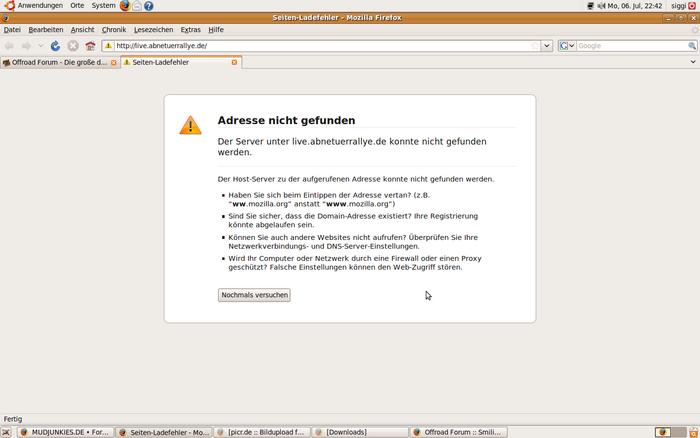
Task: Click the forward arrow navigation icon
Action: (x=26, y=46)
